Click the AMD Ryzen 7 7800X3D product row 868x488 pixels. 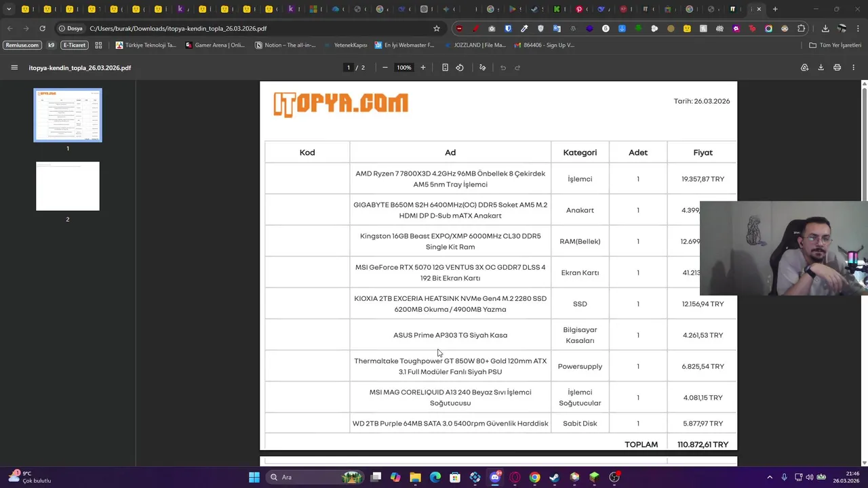point(500,179)
